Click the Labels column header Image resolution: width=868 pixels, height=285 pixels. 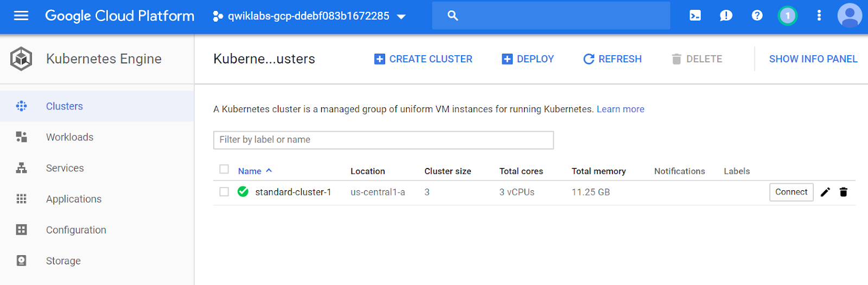737,171
